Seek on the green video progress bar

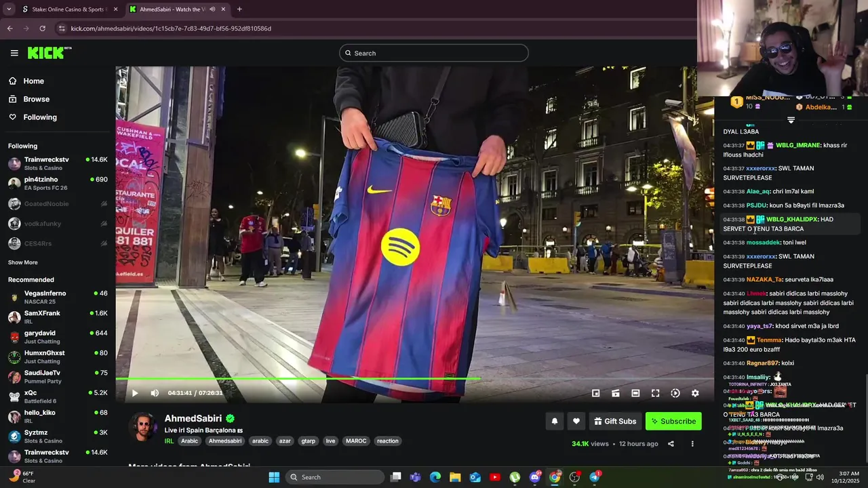tap(414, 379)
